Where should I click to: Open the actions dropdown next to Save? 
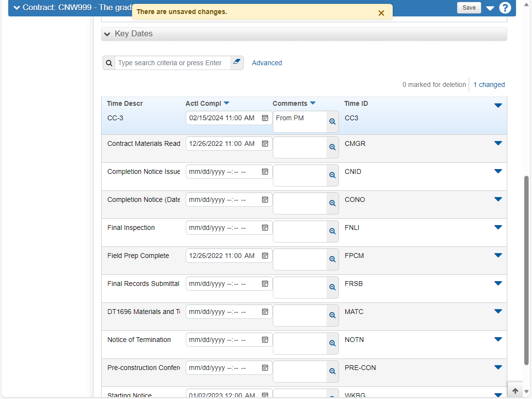click(x=490, y=8)
